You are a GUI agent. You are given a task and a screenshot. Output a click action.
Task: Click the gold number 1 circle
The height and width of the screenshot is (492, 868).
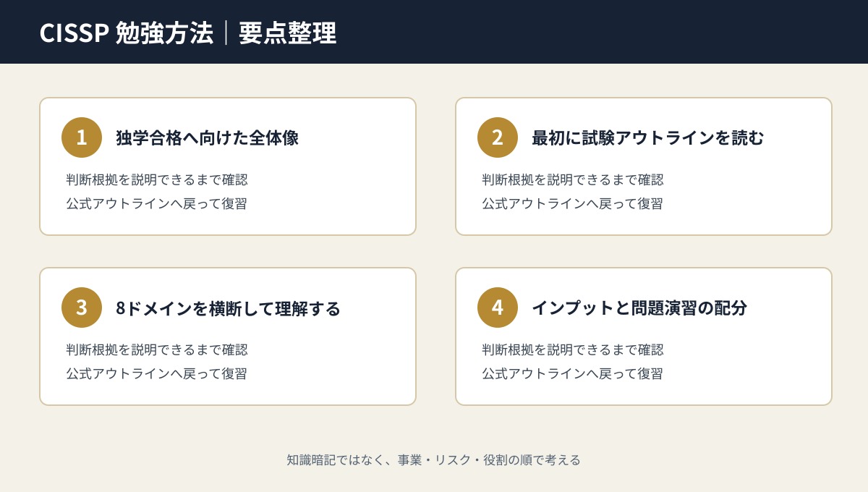point(82,137)
